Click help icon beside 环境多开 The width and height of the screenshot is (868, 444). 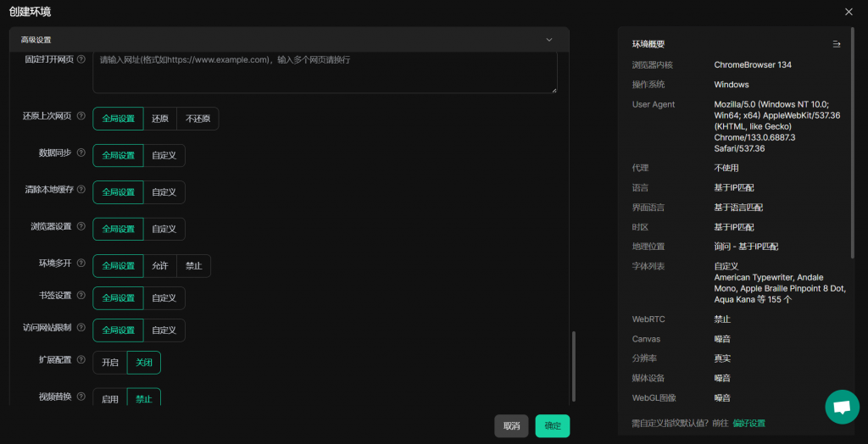click(81, 264)
